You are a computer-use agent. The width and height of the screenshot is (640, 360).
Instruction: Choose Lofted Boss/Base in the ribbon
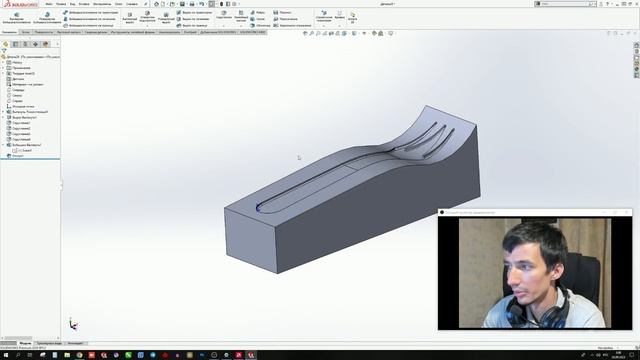89,19
